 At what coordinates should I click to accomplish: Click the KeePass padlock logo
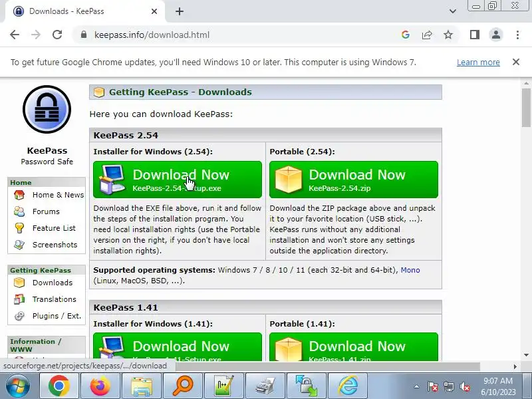[47, 109]
